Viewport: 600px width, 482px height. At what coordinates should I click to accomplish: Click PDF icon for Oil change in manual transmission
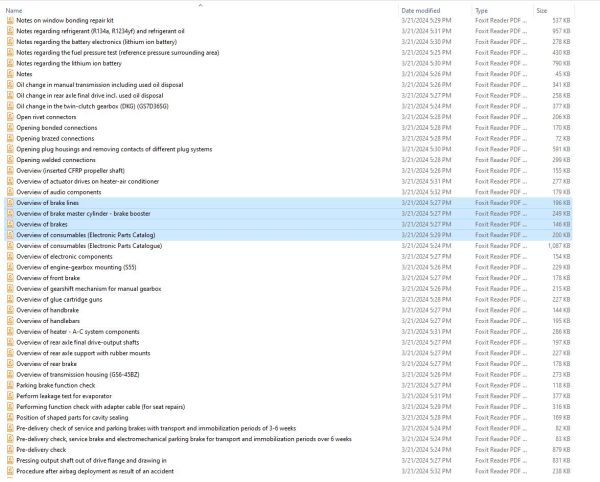(10, 85)
